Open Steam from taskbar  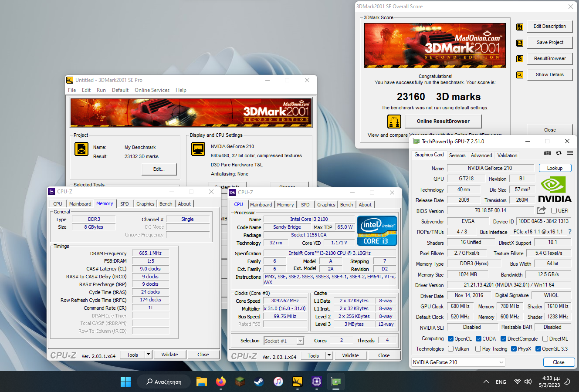point(259,382)
